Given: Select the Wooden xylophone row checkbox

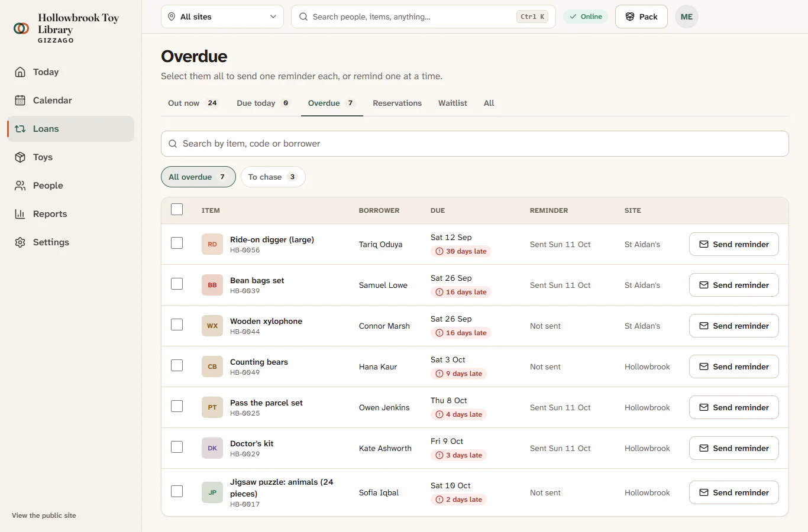Looking at the screenshot, I should pyautogui.click(x=177, y=325).
